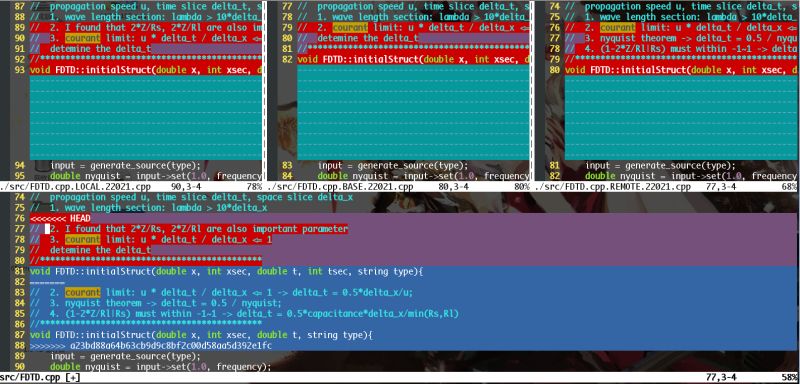Click line 87 initialStruct ending 't, string type){'
The height and width of the screenshot is (384, 800).
[202, 335]
